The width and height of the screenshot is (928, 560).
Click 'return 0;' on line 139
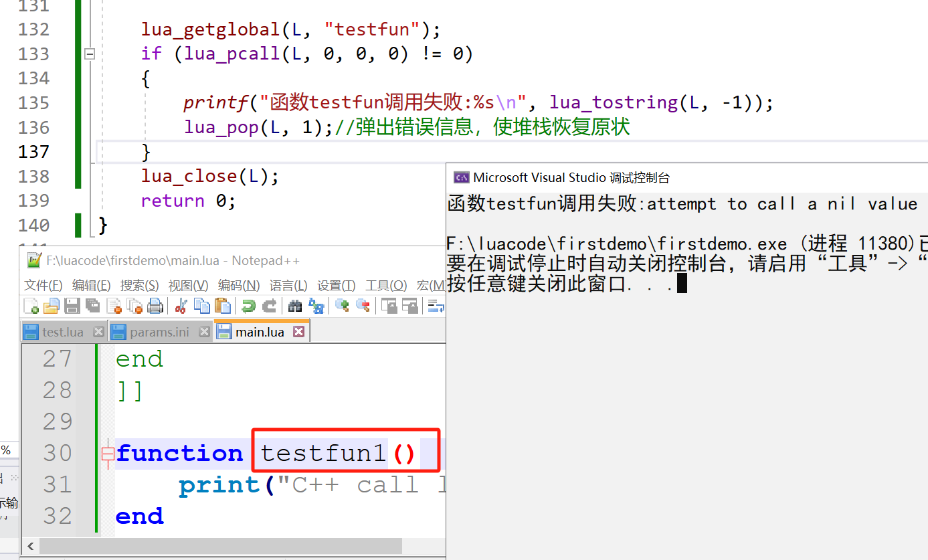tap(189, 201)
